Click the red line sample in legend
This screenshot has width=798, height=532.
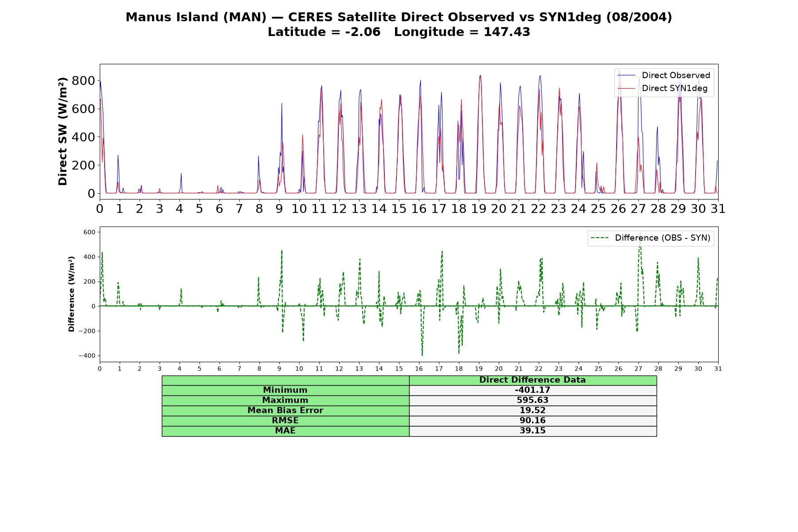626,88
